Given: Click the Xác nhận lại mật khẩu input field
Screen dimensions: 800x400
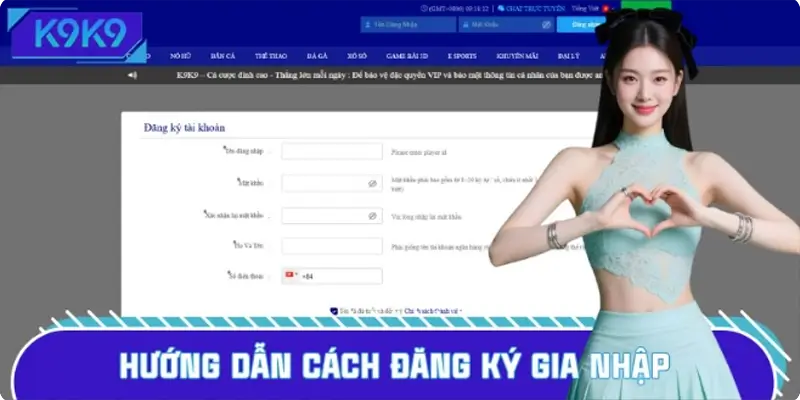Looking at the screenshot, I should 332,216.
